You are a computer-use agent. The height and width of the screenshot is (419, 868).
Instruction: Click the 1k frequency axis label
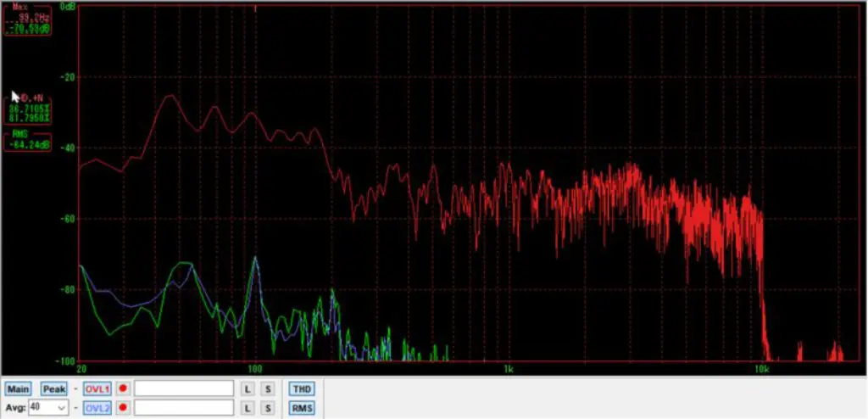point(509,370)
